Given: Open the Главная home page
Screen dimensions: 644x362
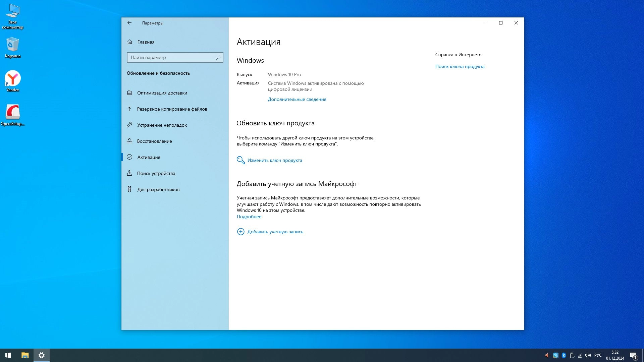Looking at the screenshot, I should [x=146, y=42].
